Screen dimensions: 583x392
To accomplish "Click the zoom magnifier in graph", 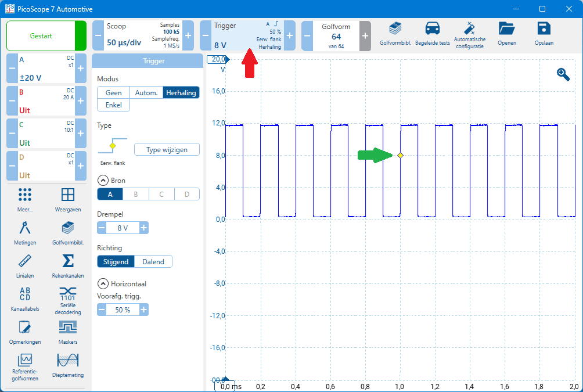I will 563,74.
